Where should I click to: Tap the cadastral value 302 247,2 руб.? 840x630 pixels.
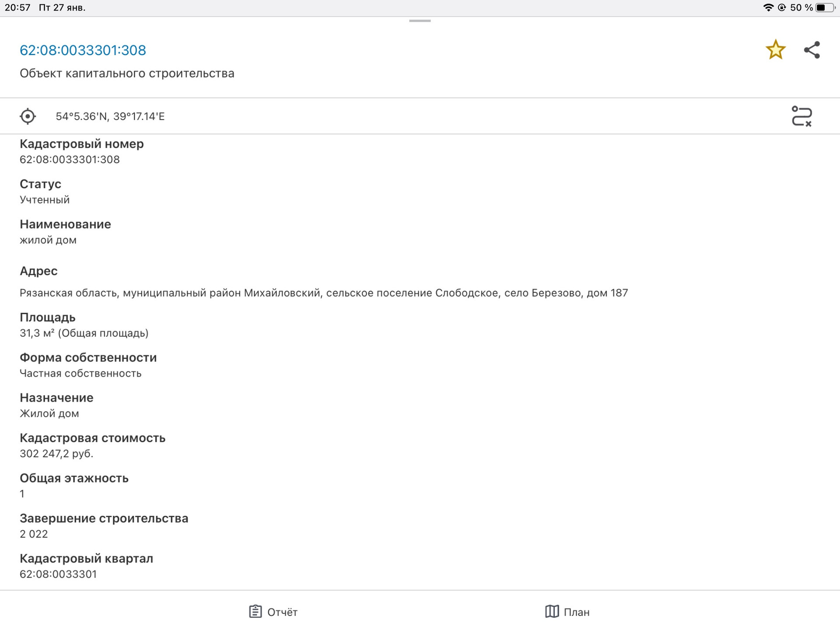point(56,453)
